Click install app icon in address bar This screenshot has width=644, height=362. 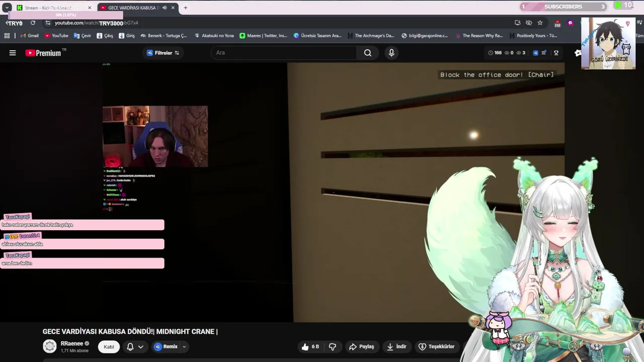pyautogui.click(x=517, y=23)
